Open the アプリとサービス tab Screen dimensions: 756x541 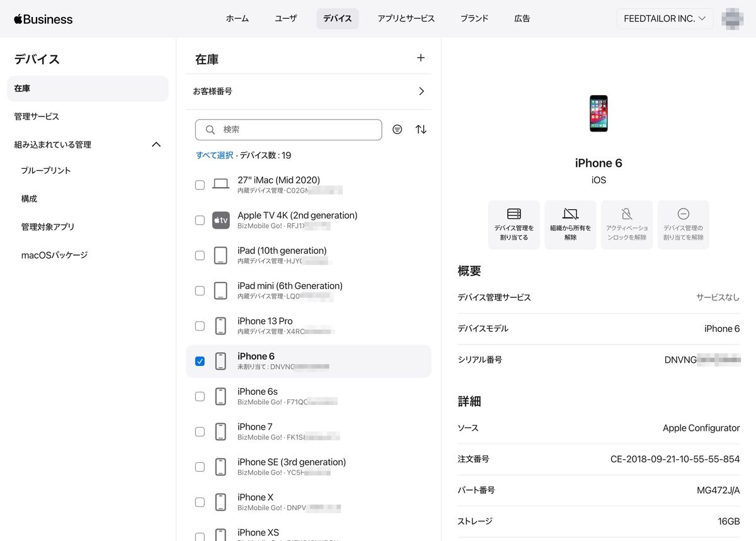click(406, 19)
